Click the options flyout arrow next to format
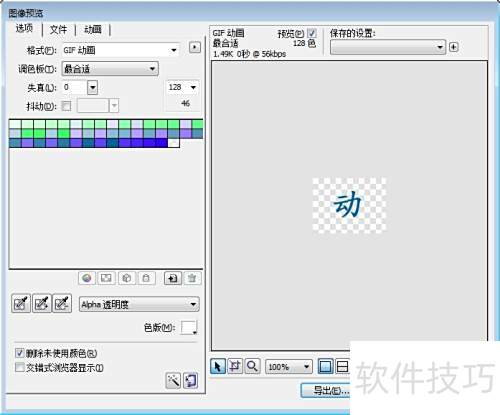 195,47
